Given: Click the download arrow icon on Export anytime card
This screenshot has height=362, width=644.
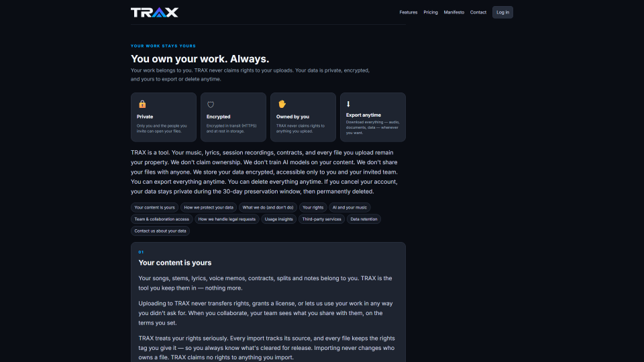Looking at the screenshot, I should [348, 104].
